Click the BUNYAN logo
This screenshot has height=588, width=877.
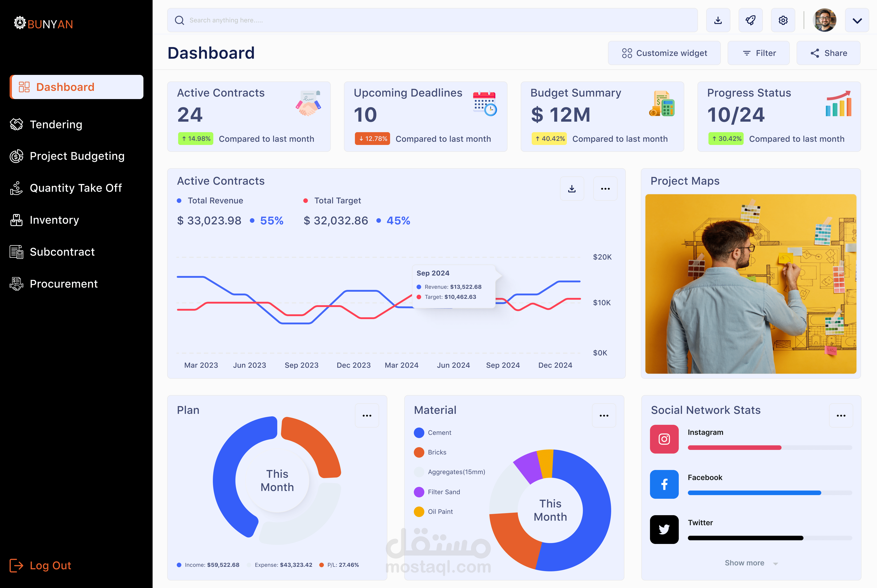coord(44,24)
